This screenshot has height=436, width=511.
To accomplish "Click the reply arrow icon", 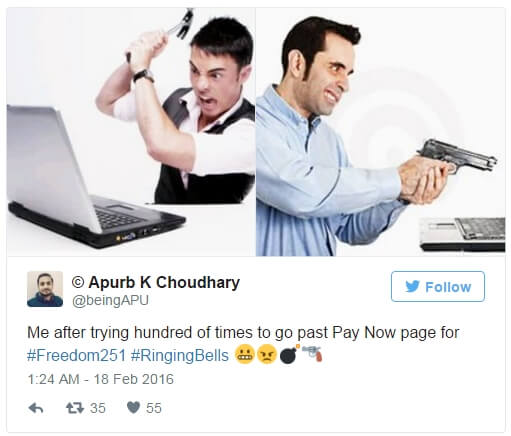I will coord(36,408).
